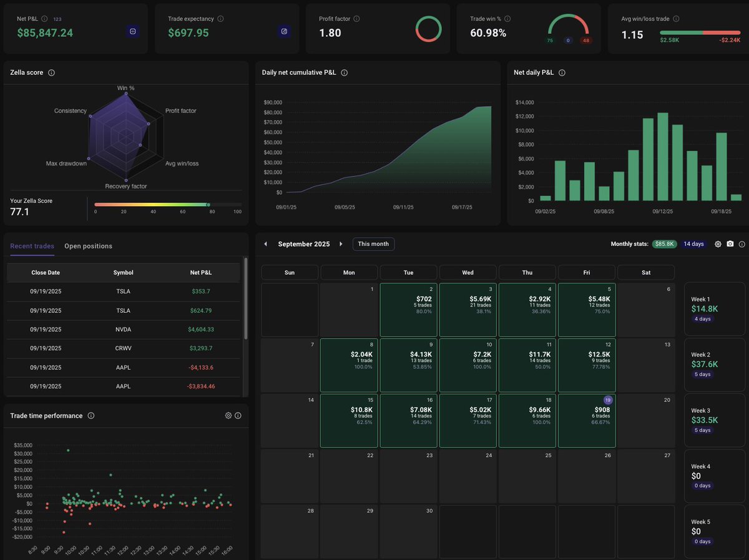Click the Week 5 summary card
Viewport: 749px width, 560px height.
tap(715, 531)
